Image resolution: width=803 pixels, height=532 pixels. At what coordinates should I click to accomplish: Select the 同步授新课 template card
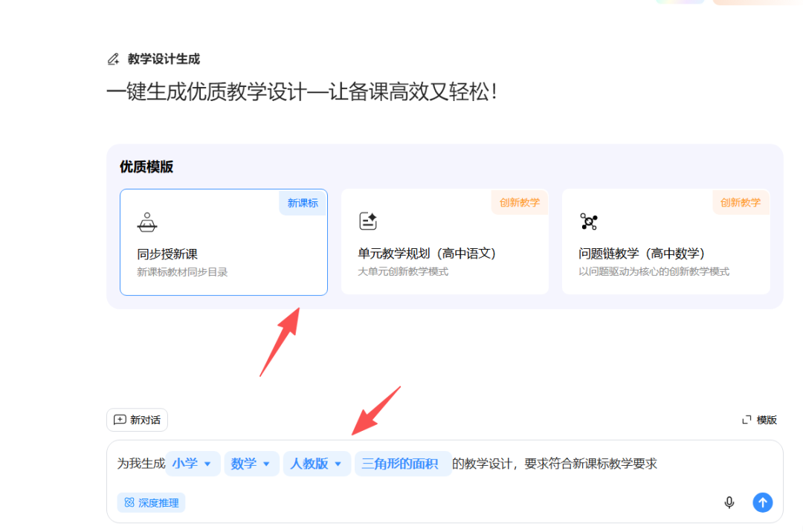point(223,242)
